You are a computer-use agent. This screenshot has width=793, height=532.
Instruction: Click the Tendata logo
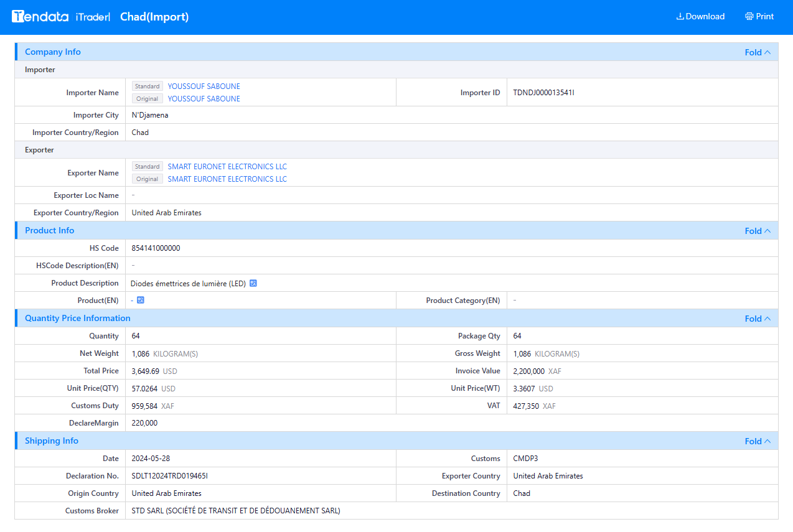(40, 17)
